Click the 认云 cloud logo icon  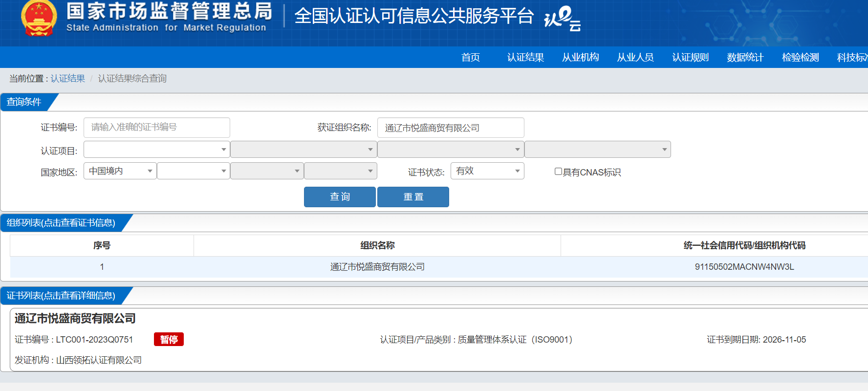pyautogui.click(x=563, y=19)
